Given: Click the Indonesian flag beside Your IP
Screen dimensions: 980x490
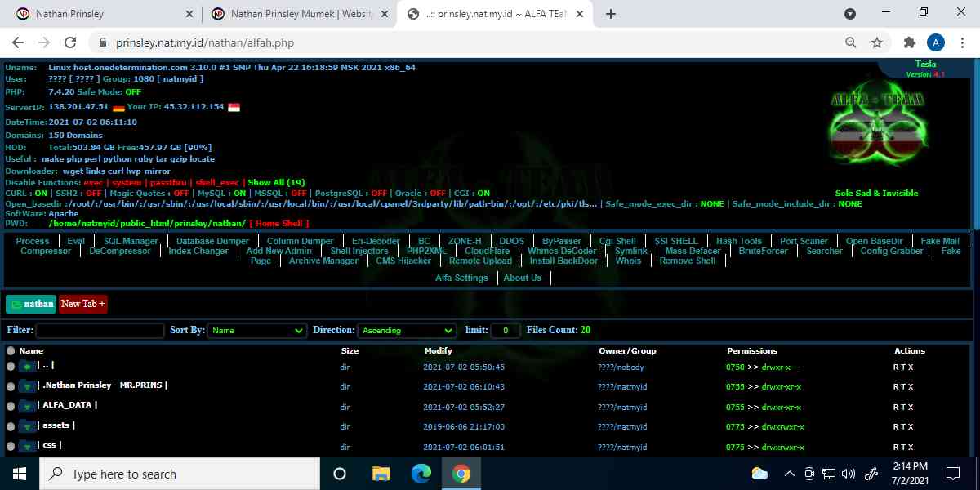Looking at the screenshot, I should pos(234,105).
